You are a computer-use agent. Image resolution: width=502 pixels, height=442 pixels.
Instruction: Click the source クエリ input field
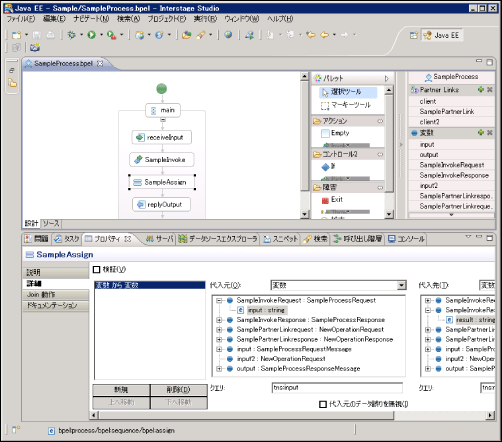(x=337, y=388)
